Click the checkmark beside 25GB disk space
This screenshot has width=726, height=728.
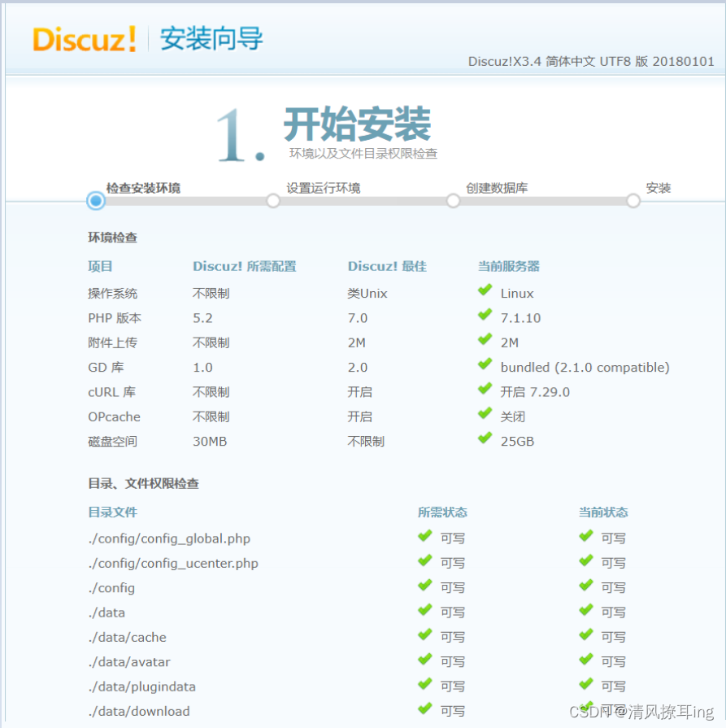coord(485,438)
